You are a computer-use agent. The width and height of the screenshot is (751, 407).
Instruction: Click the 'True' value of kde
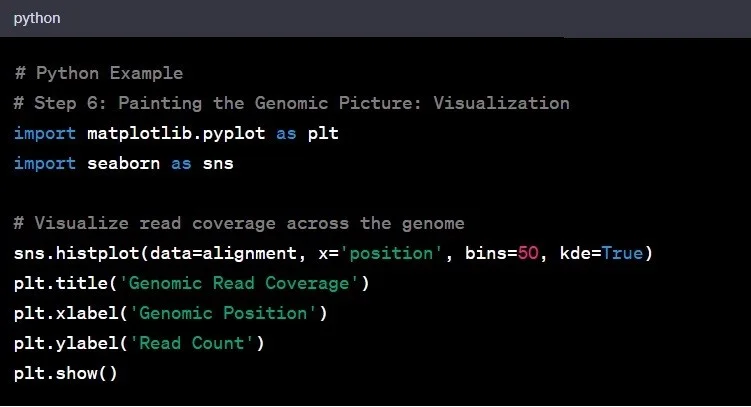622,253
